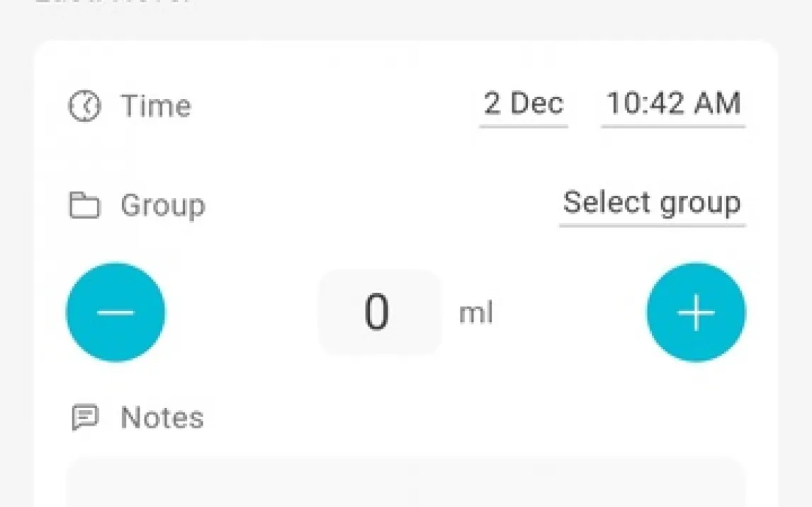Open the date picker showing 2 Dec

[524, 105]
